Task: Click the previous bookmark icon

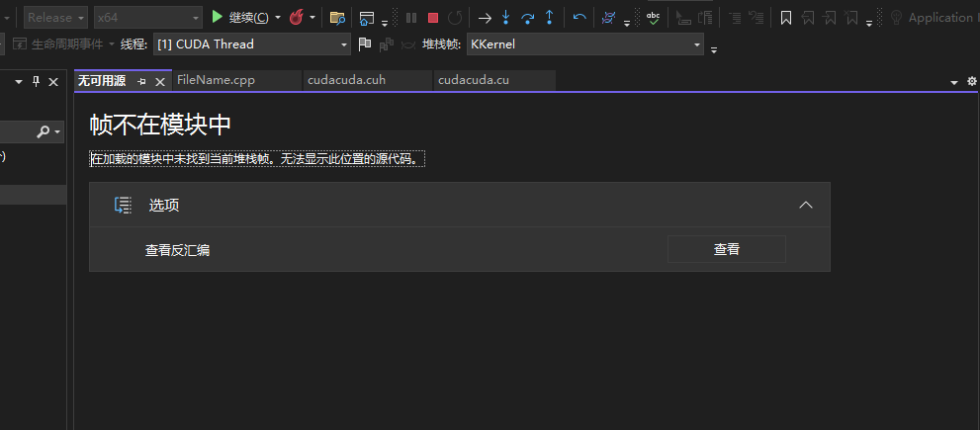Action: pos(808,18)
